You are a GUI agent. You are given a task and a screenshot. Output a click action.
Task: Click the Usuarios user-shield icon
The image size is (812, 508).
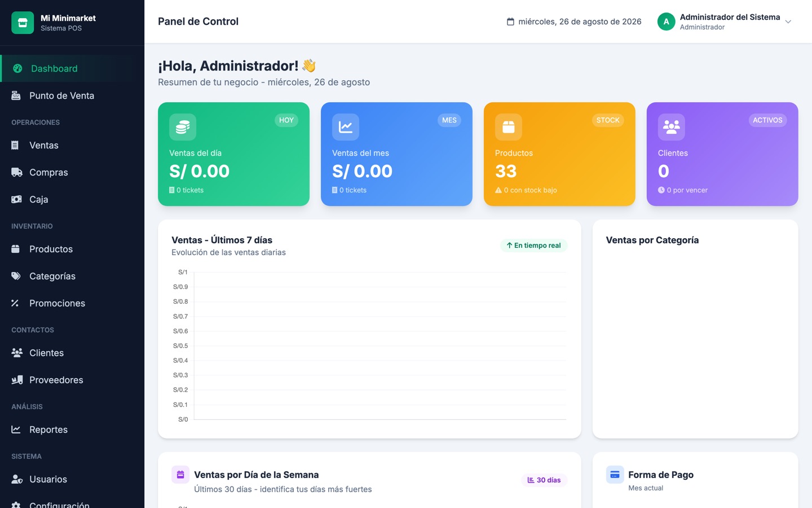pos(17,479)
